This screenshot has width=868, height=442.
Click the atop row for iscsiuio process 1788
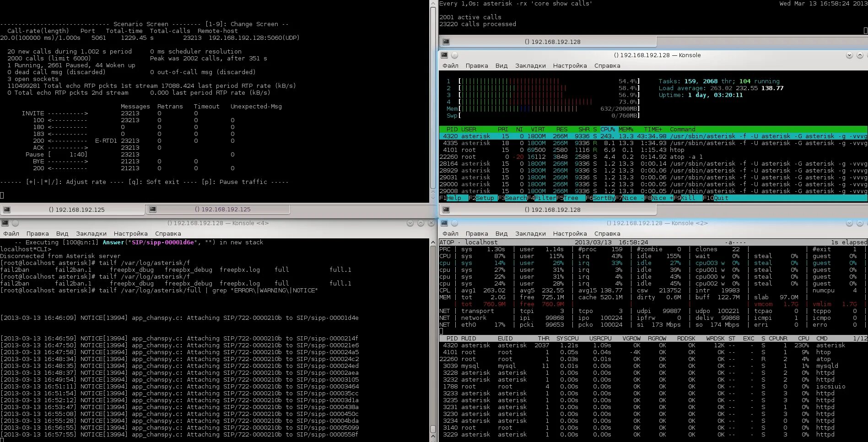click(x=653, y=387)
